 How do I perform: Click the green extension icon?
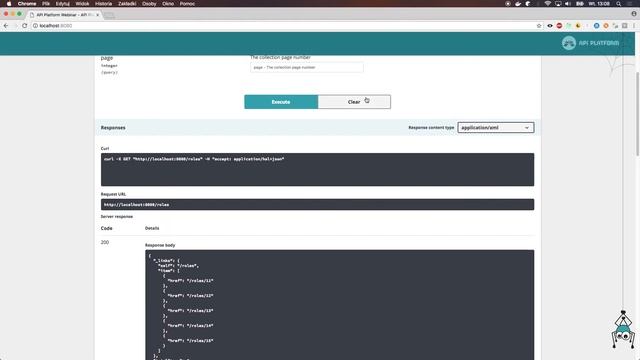coord(569,26)
